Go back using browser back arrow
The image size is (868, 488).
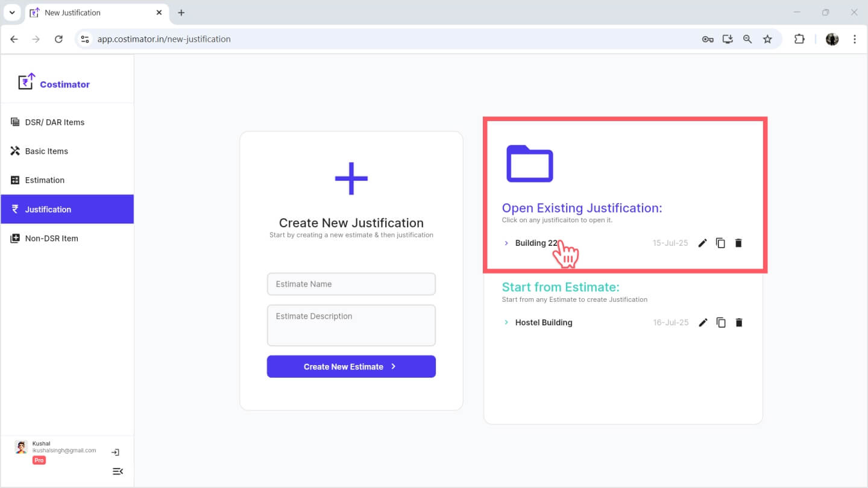(14, 39)
